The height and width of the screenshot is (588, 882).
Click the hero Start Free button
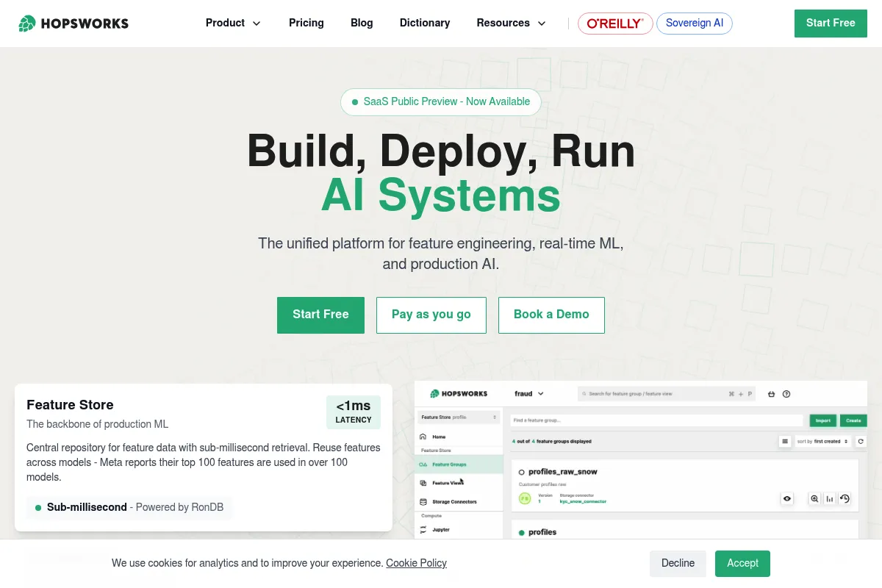tap(320, 315)
